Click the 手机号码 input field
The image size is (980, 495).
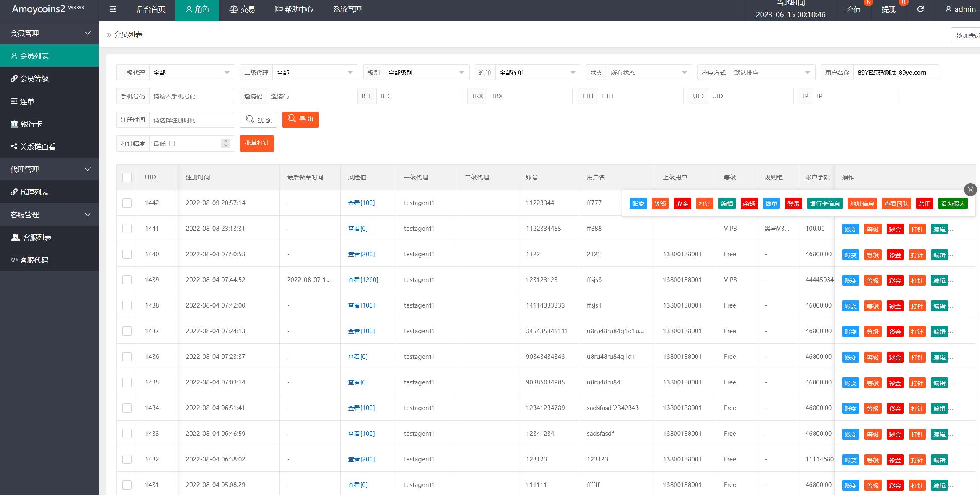(x=192, y=96)
